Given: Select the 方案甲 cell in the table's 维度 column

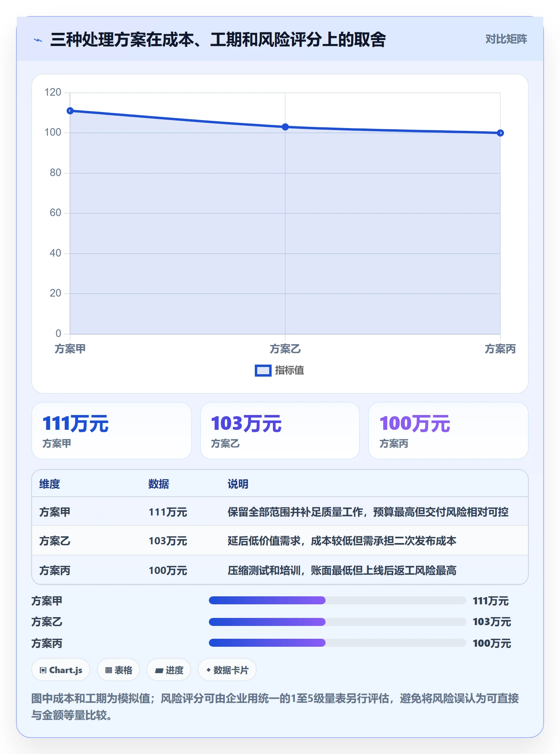Looking at the screenshot, I should pos(55,512).
